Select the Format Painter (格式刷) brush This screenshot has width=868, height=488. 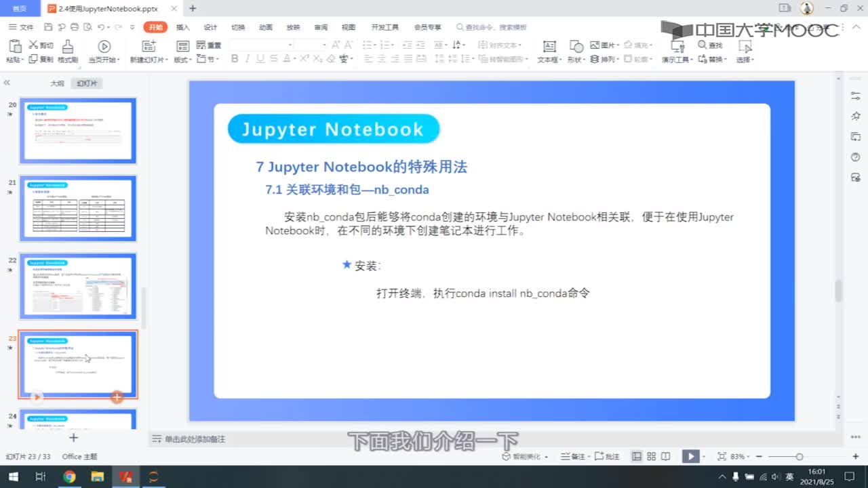68,51
